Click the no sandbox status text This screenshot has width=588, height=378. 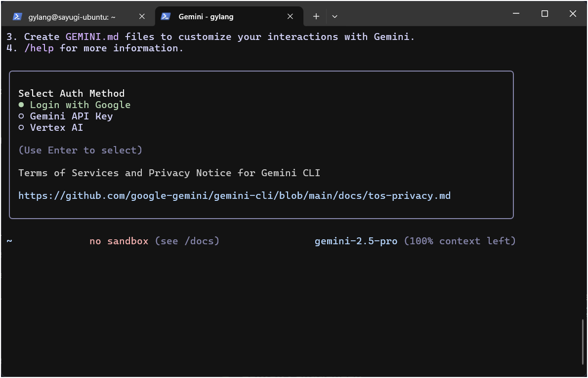pyautogui.click(x=119, y=241)
